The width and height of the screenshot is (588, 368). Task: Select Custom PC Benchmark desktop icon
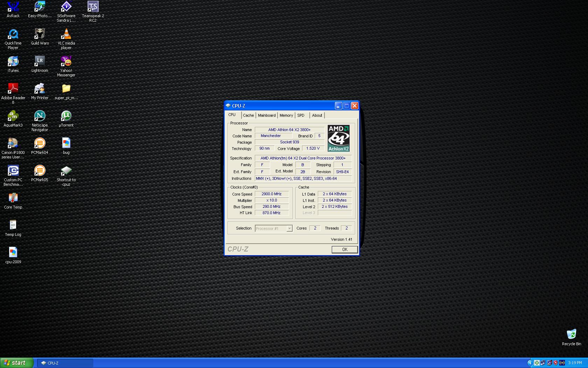click(x=13, y=176)
